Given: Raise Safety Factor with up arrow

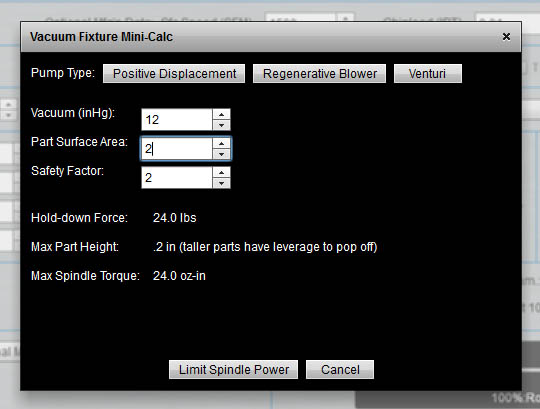Looking at the screenshot, I should pos(221,172).
